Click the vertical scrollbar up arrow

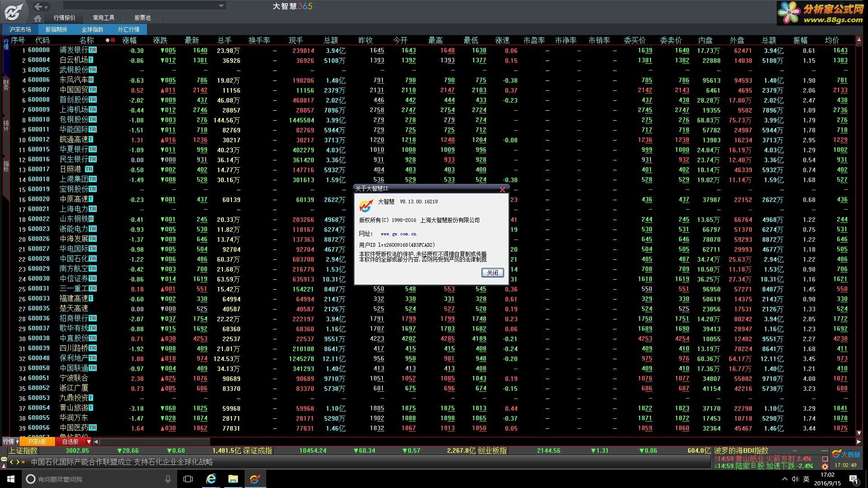pos(859,40)
